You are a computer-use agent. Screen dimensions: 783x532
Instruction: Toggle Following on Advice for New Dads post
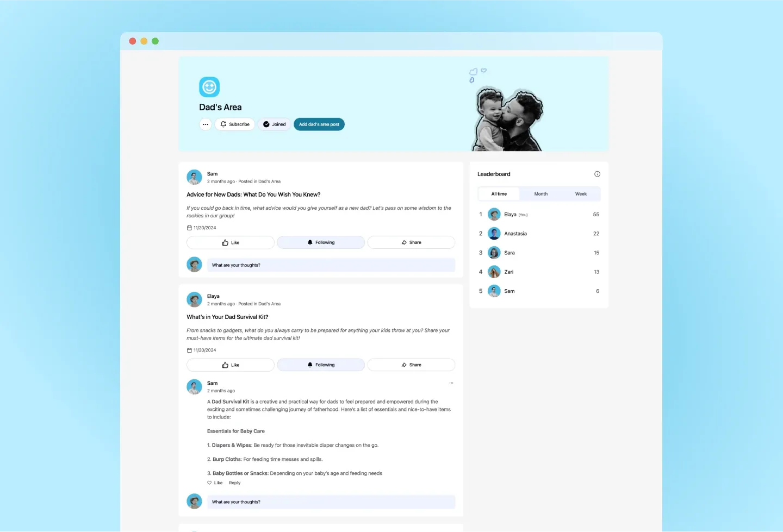[321, 242]
